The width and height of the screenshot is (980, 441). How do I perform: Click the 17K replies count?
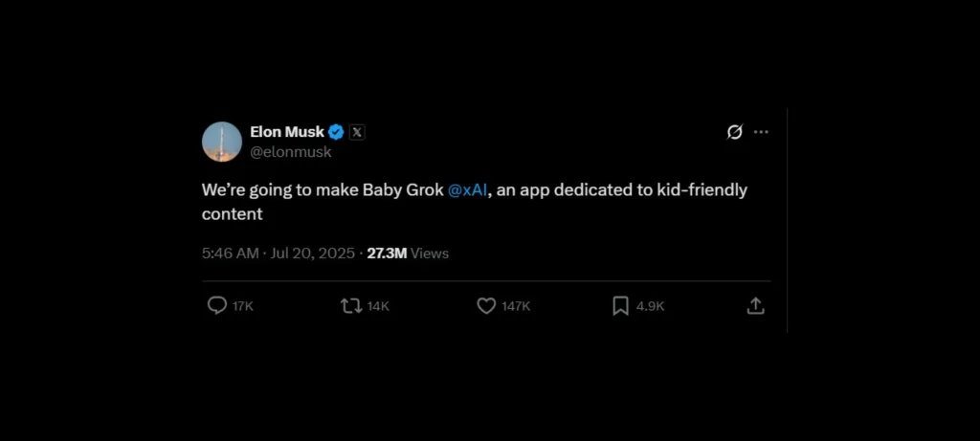(243, 306)
